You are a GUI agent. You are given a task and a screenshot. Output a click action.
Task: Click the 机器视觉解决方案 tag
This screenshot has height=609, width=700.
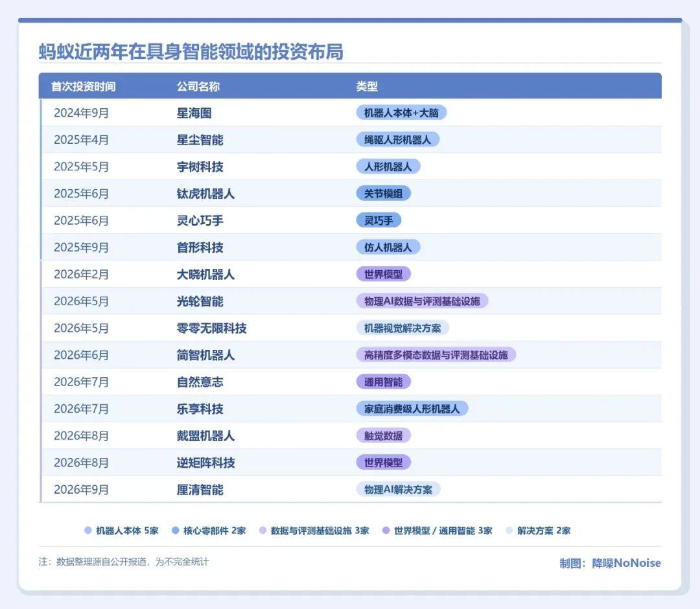[x=402, y=328]
